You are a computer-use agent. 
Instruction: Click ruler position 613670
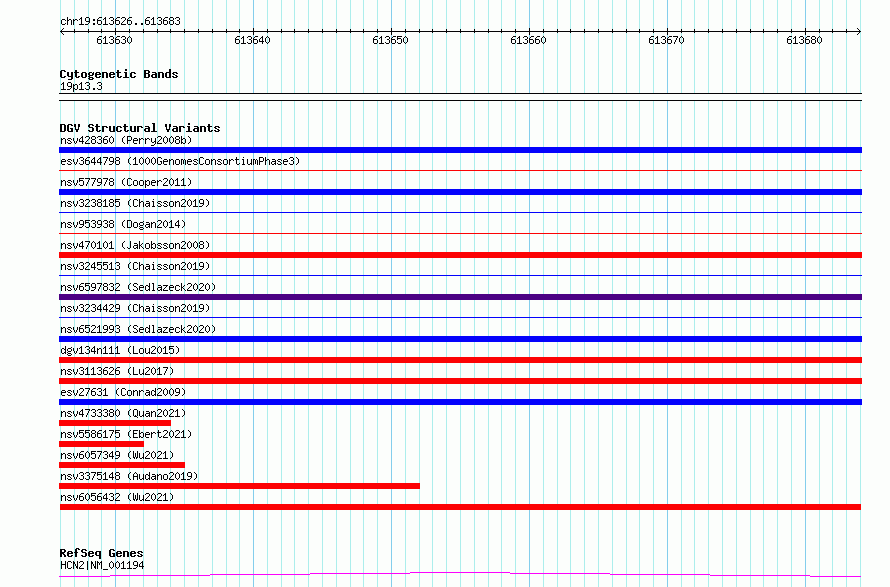666,40
